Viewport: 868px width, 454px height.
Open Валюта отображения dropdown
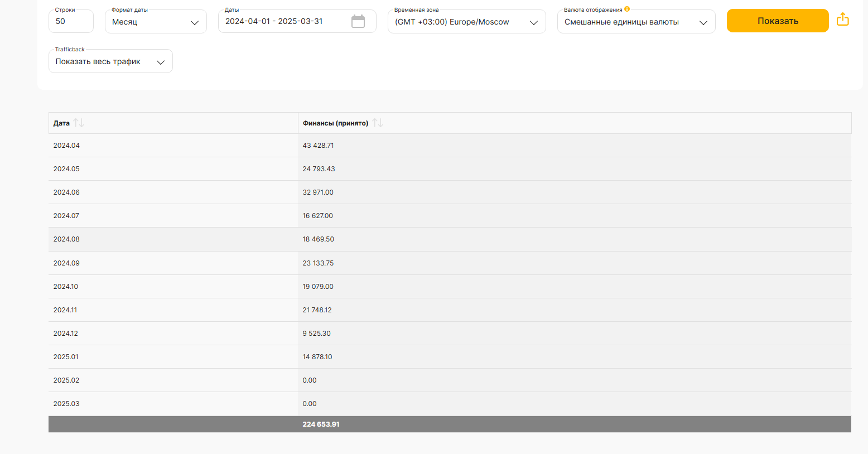(x=636, y=22)
